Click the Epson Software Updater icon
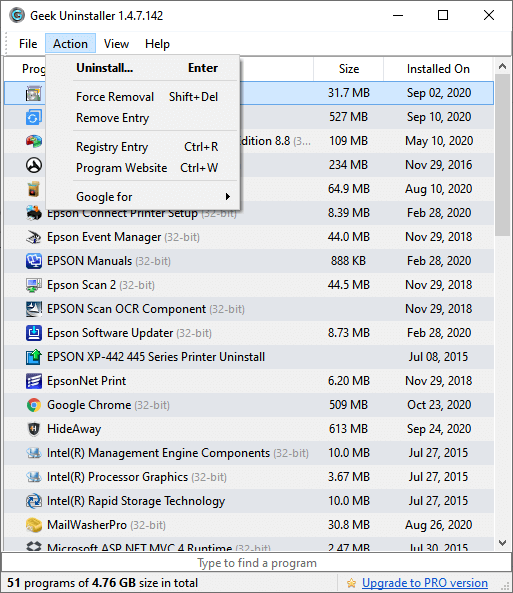The width and height of the screenshot is (513, 593). [x=34, y=333]
